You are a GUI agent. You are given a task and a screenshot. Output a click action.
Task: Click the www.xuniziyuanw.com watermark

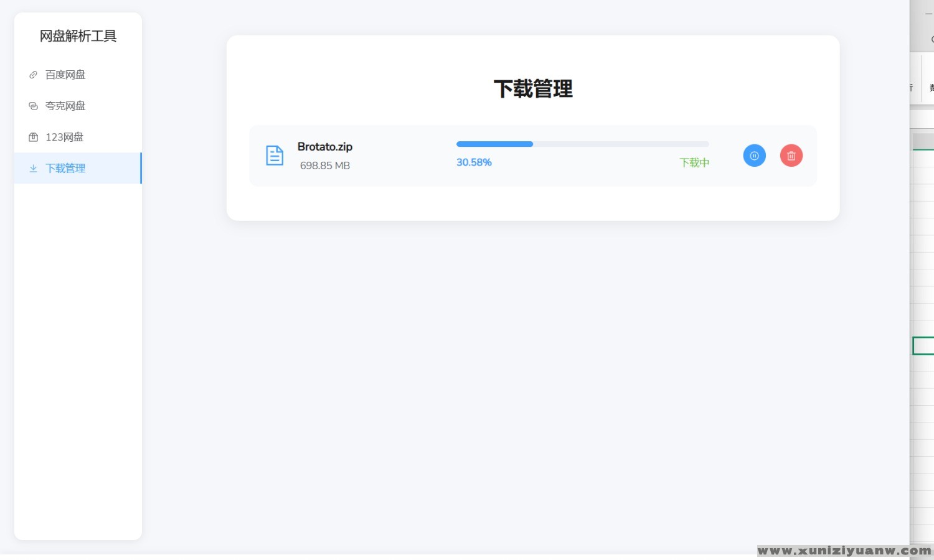tap(844, 551)
